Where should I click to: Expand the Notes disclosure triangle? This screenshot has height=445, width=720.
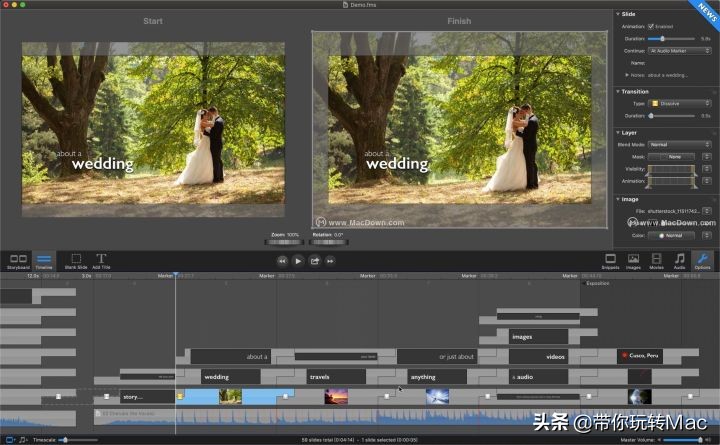coord(627,75)
